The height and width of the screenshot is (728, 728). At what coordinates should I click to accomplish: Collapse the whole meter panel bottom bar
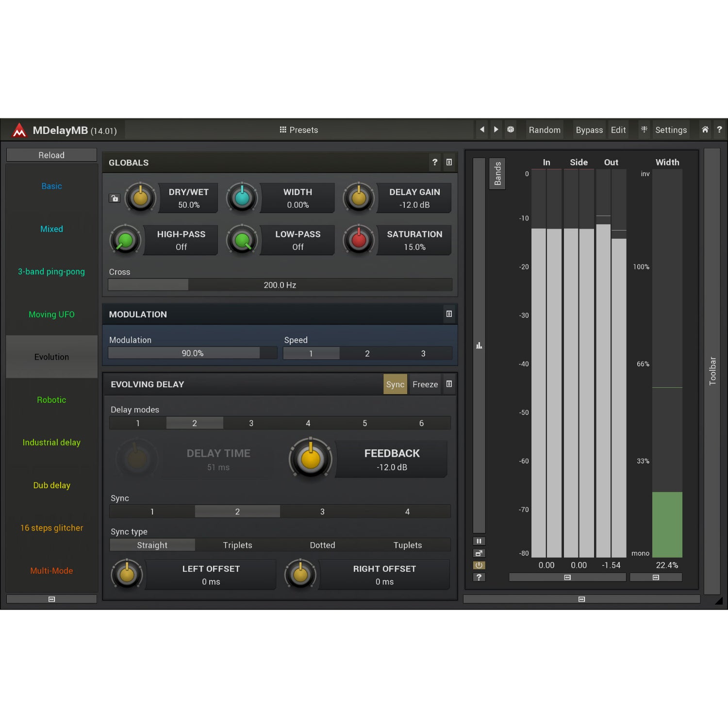pyautogui.click(x=581, y=599)
